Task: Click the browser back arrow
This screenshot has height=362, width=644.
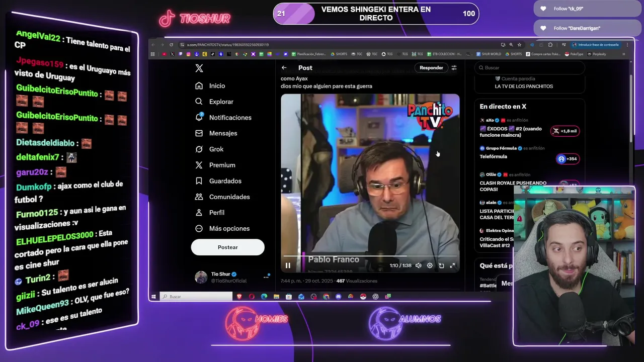Action: (x=153, y=45)
